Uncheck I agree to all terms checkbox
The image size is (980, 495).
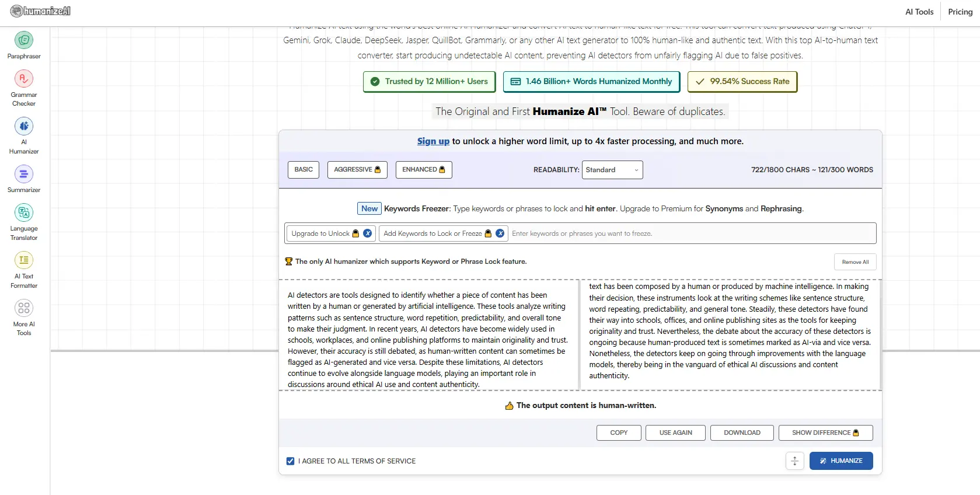tap(290, 461)
